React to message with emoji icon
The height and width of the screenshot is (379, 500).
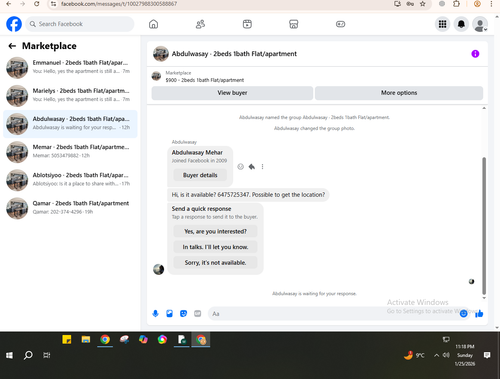pos(240,167)
